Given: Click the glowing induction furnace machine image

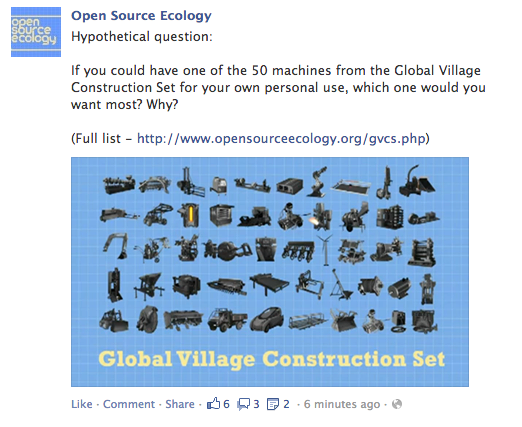Looking at the screenshot, I should point(188,214).
